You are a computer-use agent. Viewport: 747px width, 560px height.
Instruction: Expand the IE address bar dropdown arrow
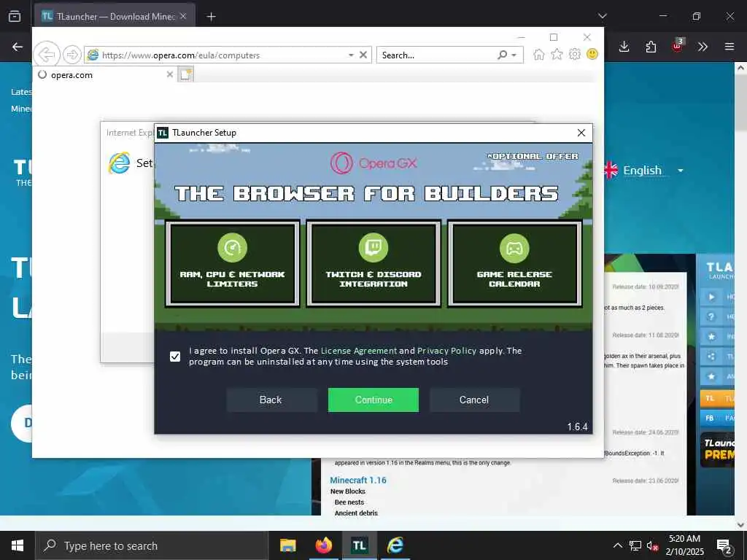point(351,55)
